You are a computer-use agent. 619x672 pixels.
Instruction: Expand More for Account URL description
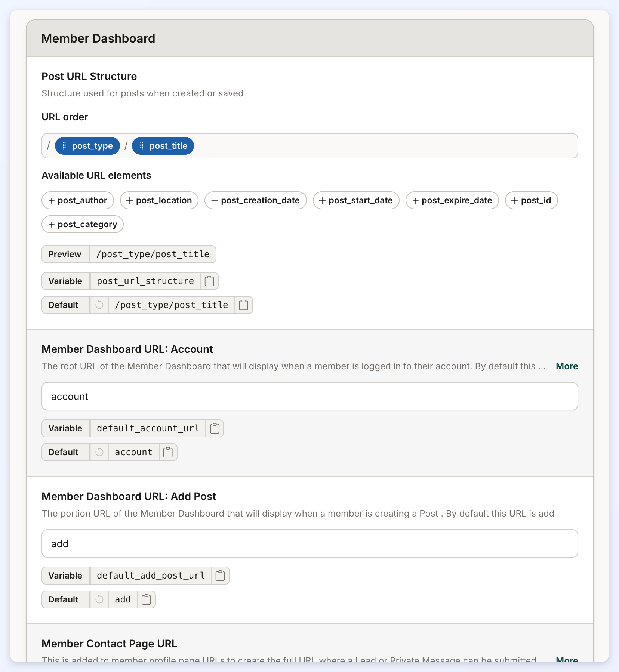pyautogui.click(x=567, y=366)
